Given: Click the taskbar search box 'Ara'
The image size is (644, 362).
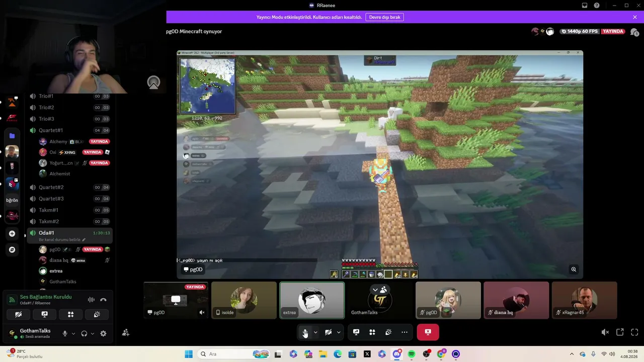Looking at the screenshot, I should click(x=234, y=354).
